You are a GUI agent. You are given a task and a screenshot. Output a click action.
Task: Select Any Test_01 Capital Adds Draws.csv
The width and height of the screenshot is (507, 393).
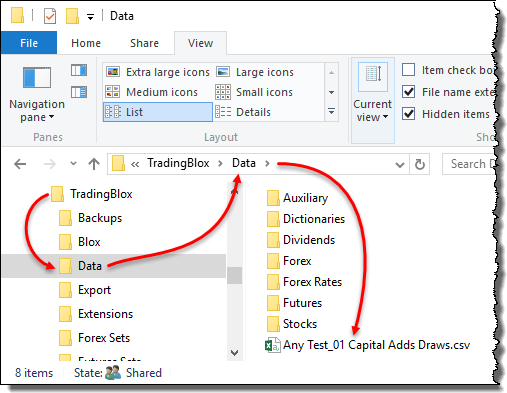pyautogui.click(x=368, y=345)
